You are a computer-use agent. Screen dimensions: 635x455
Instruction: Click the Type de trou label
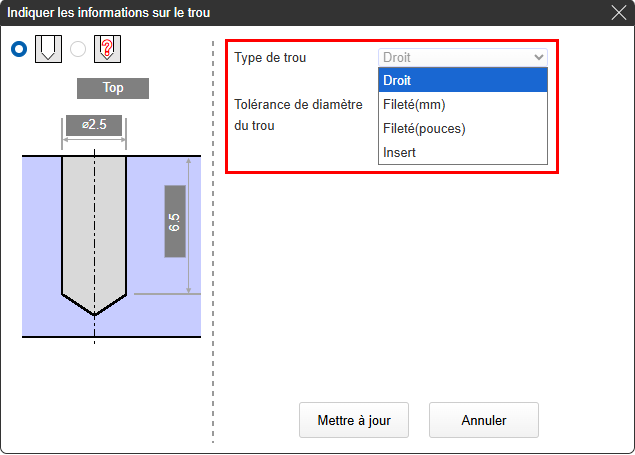click(x=270, y=58)
